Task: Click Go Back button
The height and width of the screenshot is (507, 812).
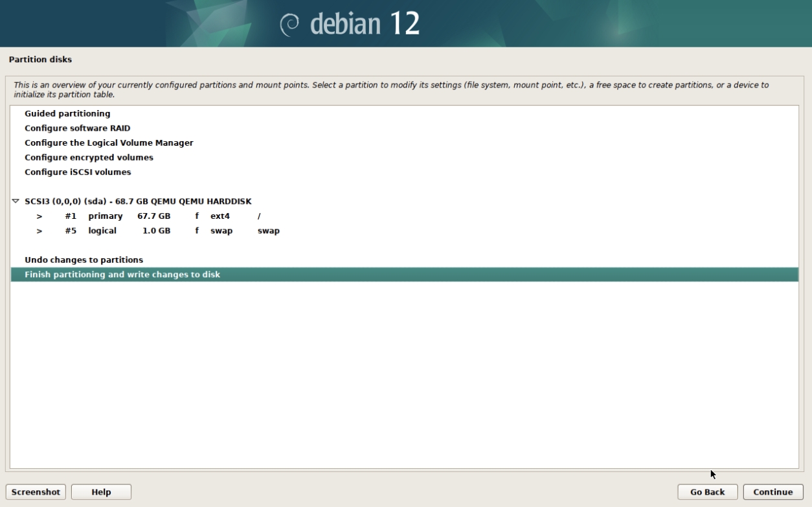Action: click(708, 492)
